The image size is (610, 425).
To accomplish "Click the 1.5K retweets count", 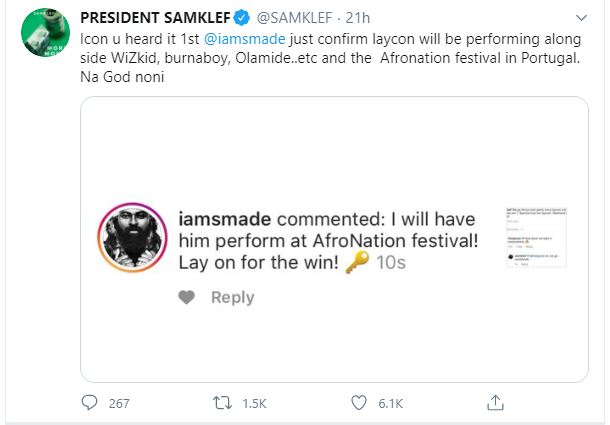I will coord(254,403).
